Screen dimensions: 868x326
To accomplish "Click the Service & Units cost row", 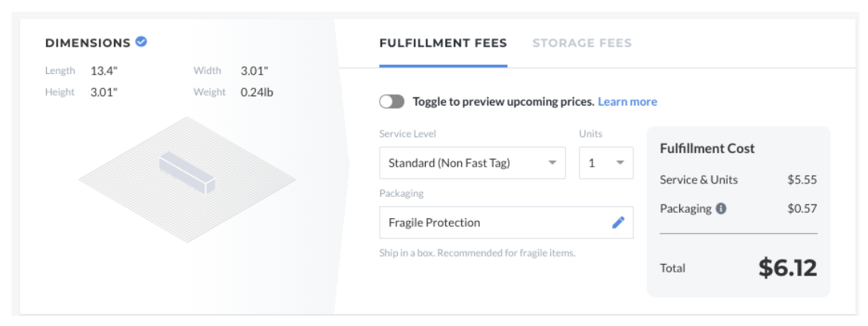I will (738, 180).
